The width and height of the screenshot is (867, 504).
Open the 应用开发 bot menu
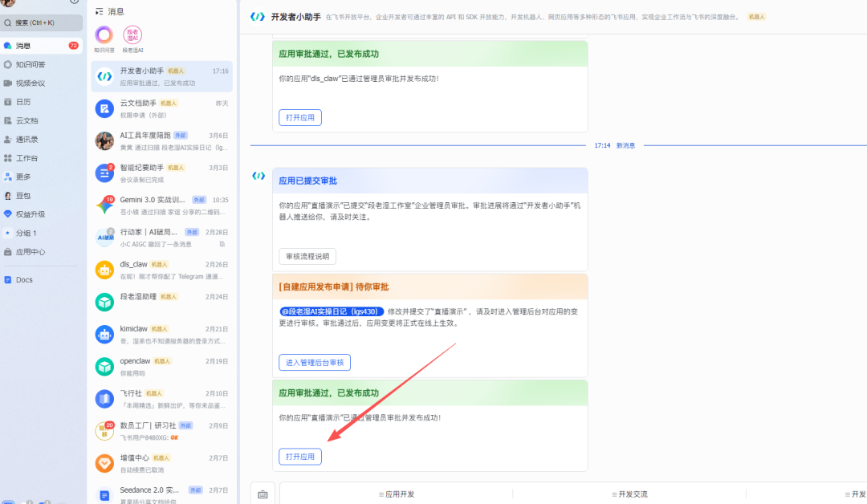coord(397,494)
